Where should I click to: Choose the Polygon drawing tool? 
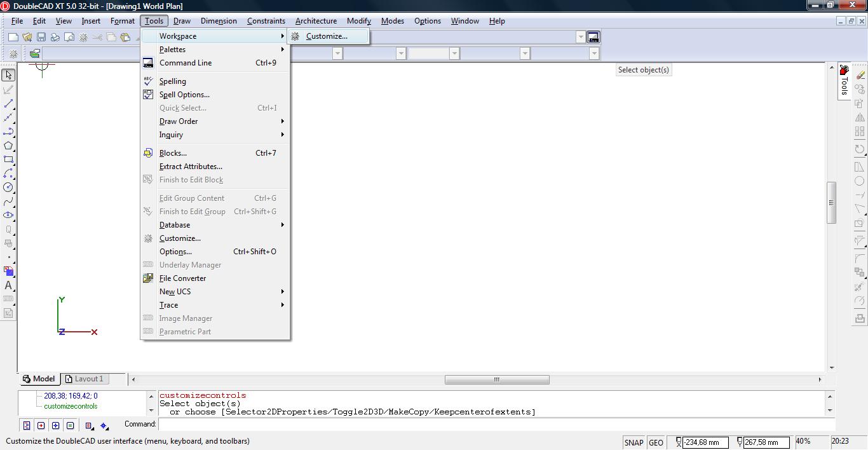point(8,146)
